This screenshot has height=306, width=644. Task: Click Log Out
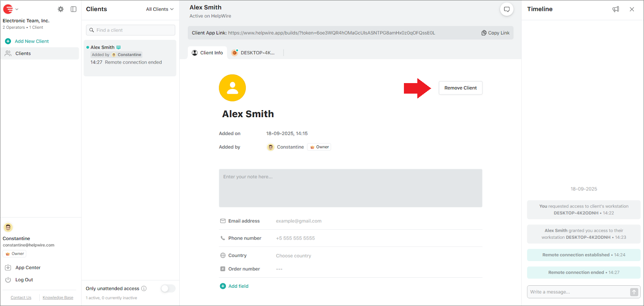tap(24, 280)
